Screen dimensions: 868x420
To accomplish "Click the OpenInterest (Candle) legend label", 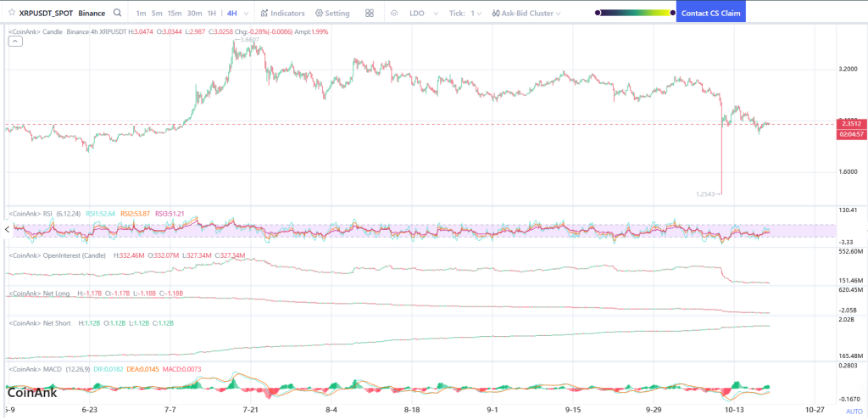I will (x=58, y=255).
